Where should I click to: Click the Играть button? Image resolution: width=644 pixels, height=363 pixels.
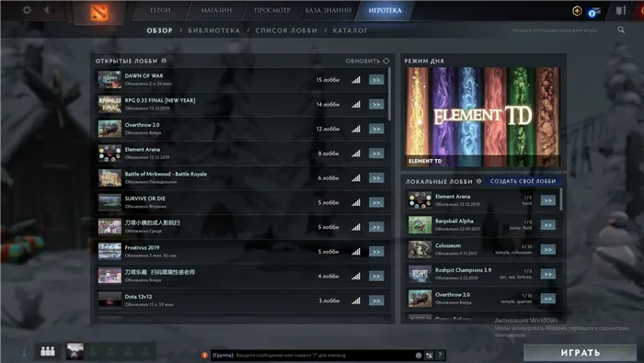(x=580, y=352)
